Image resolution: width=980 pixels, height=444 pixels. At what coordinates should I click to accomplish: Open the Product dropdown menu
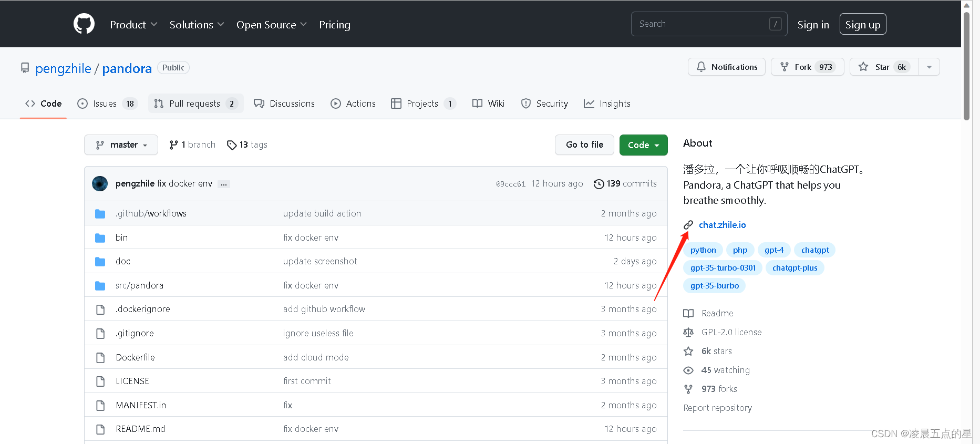[x=133, y=25]
